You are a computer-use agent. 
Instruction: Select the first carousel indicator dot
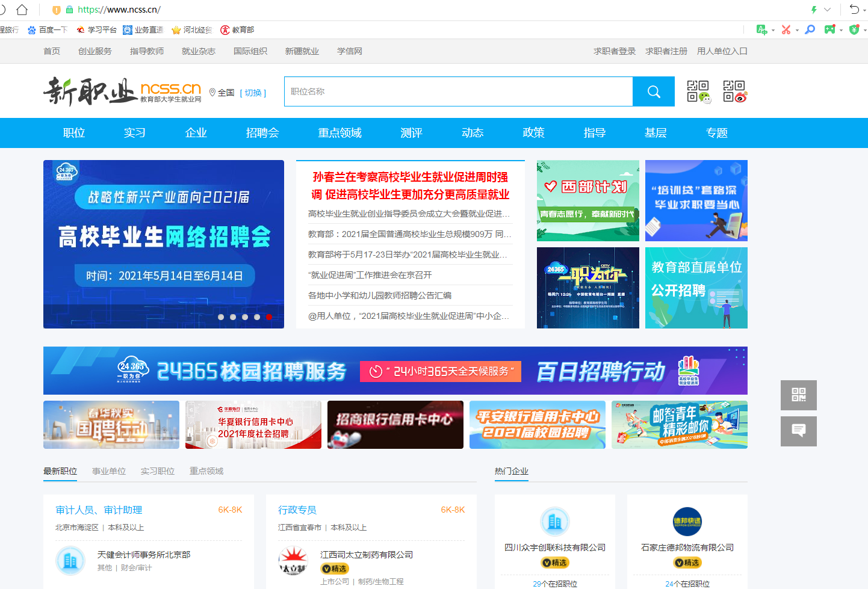pos(221,317)
